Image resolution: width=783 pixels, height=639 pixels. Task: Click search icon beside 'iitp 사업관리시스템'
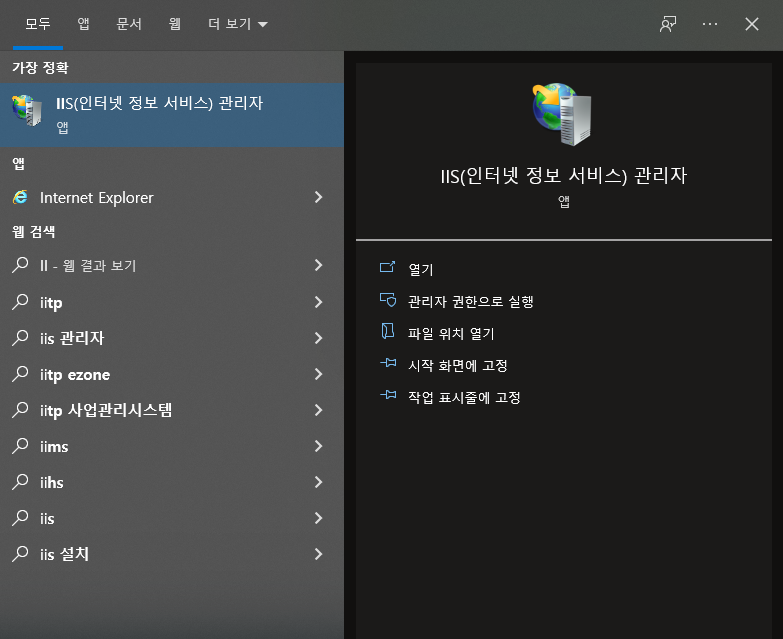coord(20,410)
